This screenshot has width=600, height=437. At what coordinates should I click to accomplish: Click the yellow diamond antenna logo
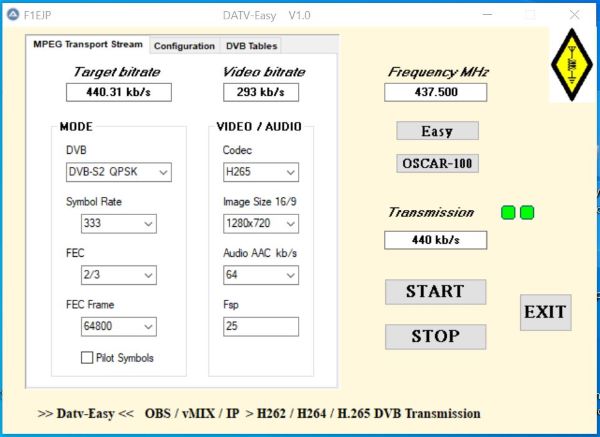(x=572, y=65)
